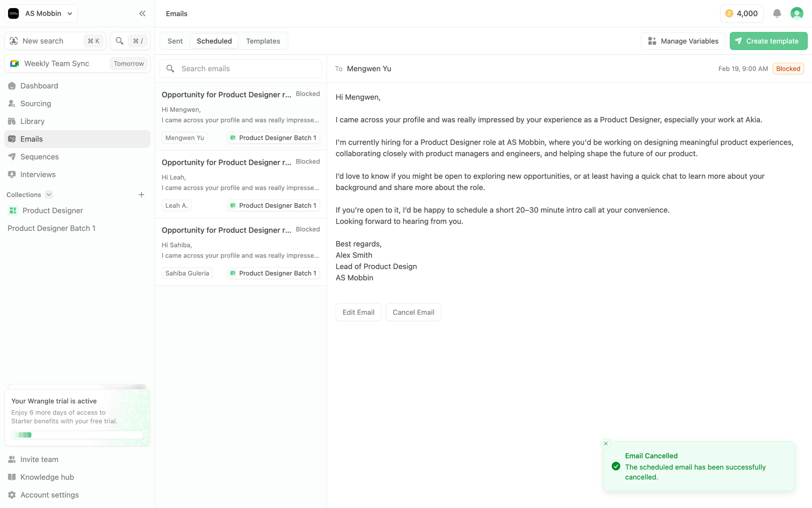Click the 4,000 credits coin badge
Screen dimensions: 812x508
click(x=742, y=14)
